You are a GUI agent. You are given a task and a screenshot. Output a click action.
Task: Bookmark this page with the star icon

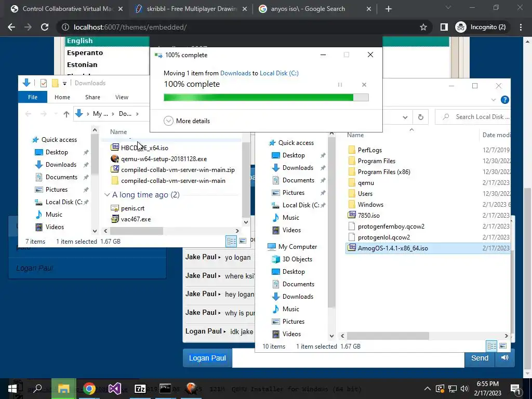(x=423, y=27)
